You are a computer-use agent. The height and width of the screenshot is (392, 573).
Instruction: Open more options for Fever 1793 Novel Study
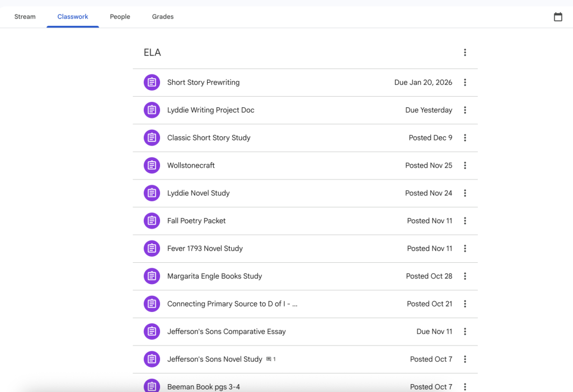tap(464, 248)
